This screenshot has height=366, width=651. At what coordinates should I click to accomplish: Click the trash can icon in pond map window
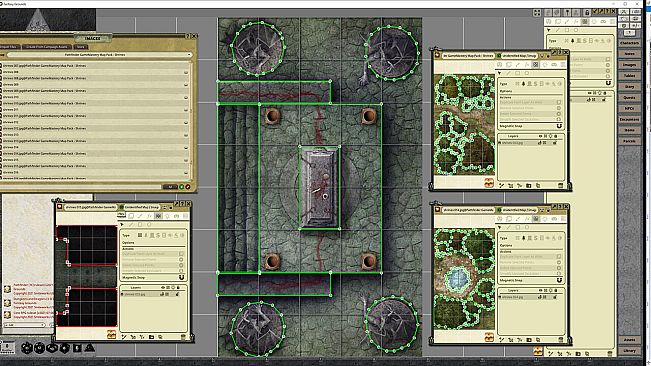pos(560,340)
